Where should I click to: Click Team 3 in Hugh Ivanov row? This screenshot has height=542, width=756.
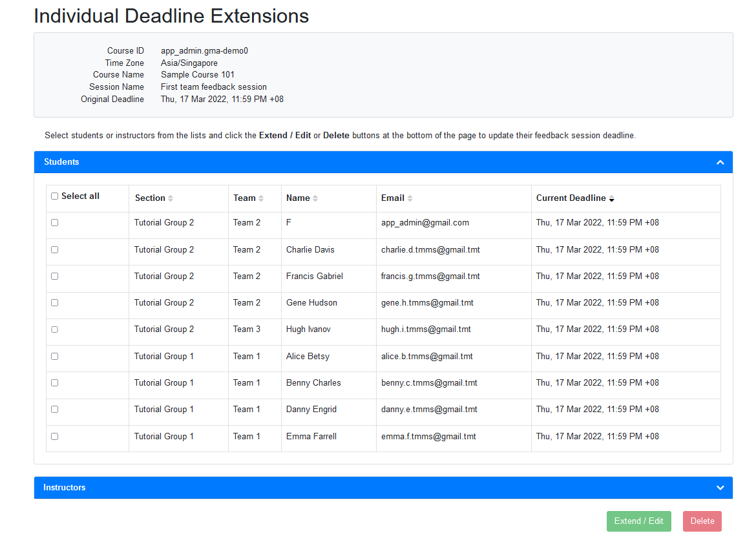pyautogui.click(x=246, y=329)
